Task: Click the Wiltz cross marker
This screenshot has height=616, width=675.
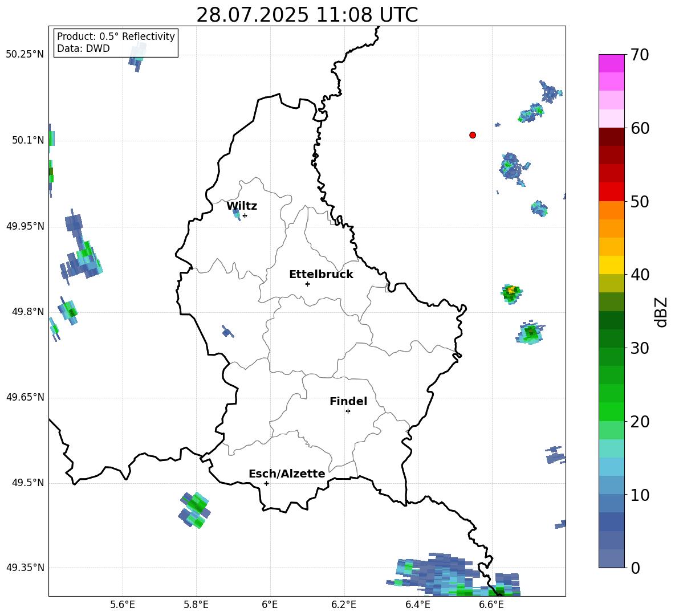Action: pos(245,215)
